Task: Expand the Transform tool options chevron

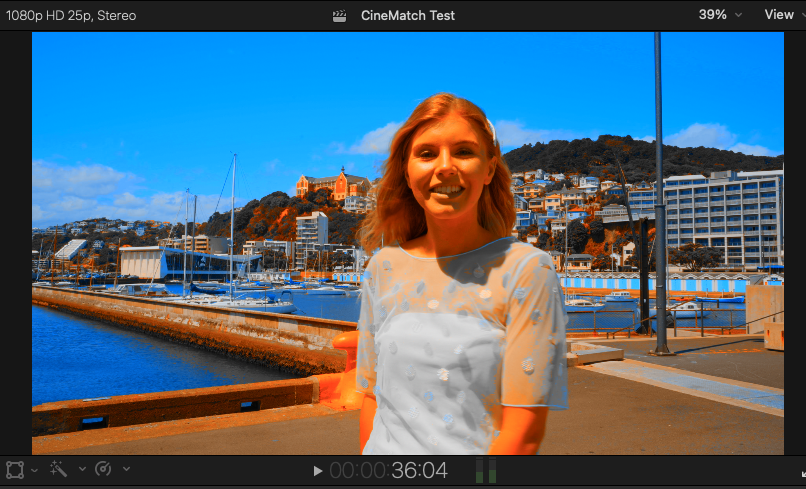Action: pyautogui.click(x=34, y=470)
